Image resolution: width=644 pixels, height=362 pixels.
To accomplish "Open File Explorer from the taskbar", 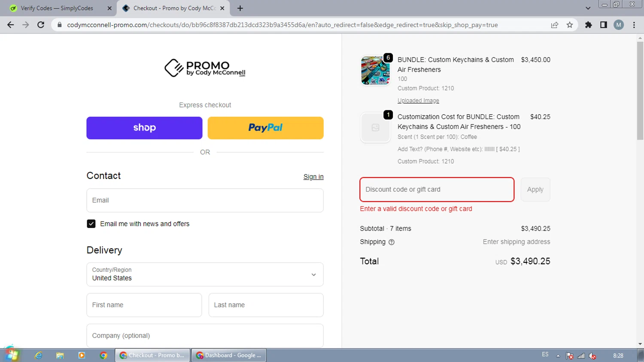I will (x=60, y=355).
